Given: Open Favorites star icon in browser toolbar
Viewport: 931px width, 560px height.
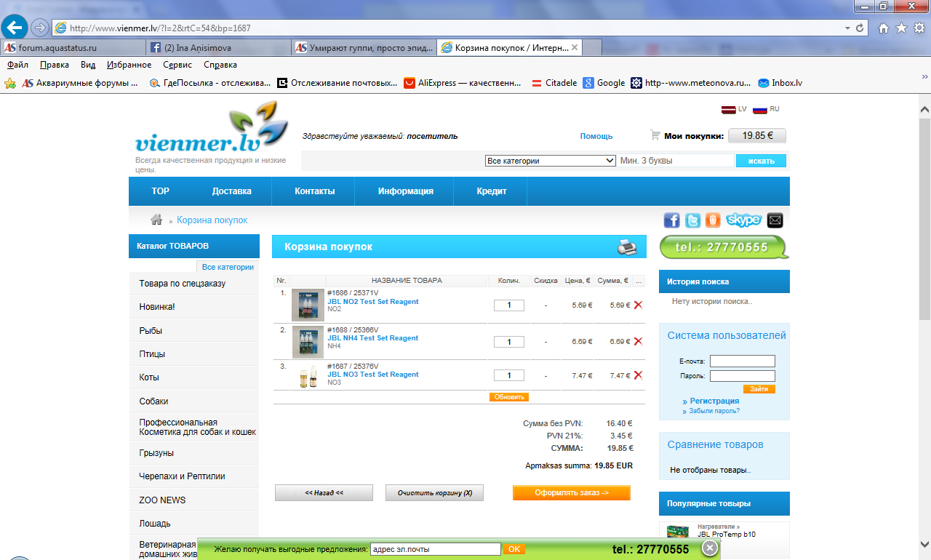Looking at the screenshot, I should click(x=901, y=28).
